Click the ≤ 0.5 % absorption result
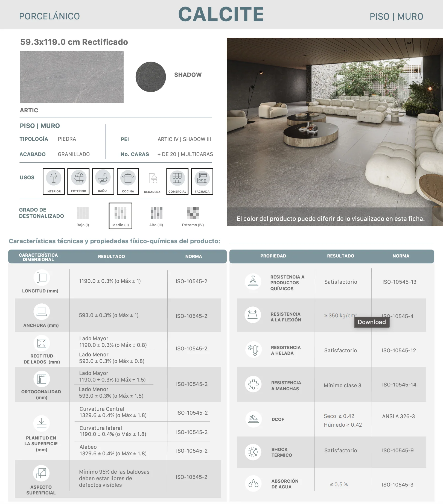This screenshot has width=443, height=504. (339, 484)
